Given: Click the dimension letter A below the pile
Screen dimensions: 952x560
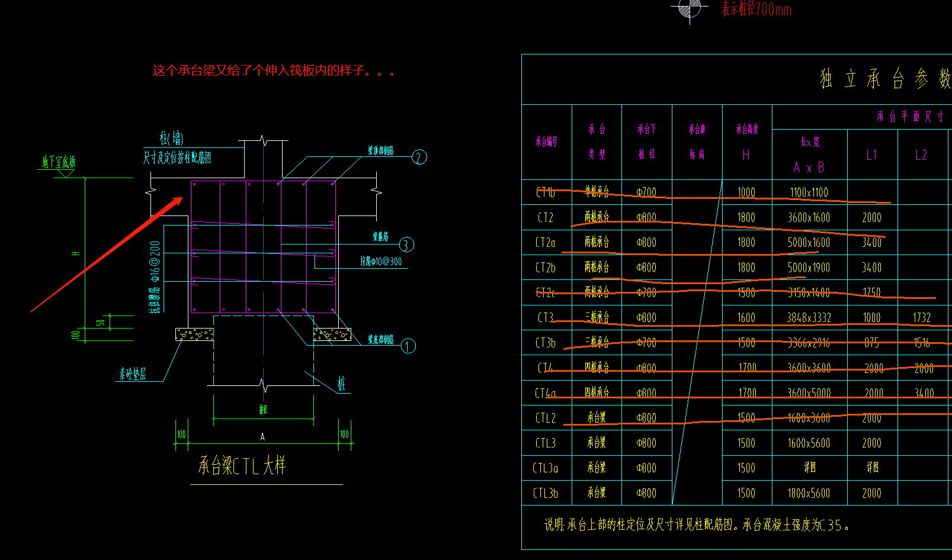Looking at the screenshot, I should [262, 437].
